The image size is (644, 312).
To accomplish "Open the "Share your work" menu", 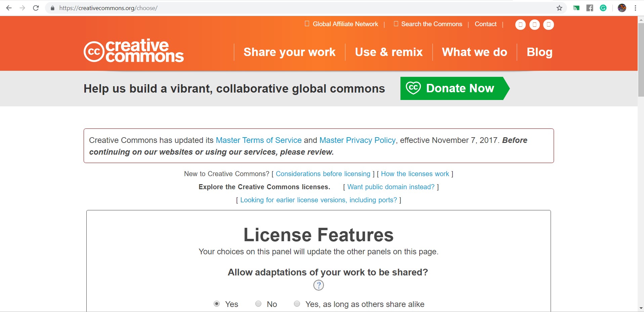I will (290, 52).
